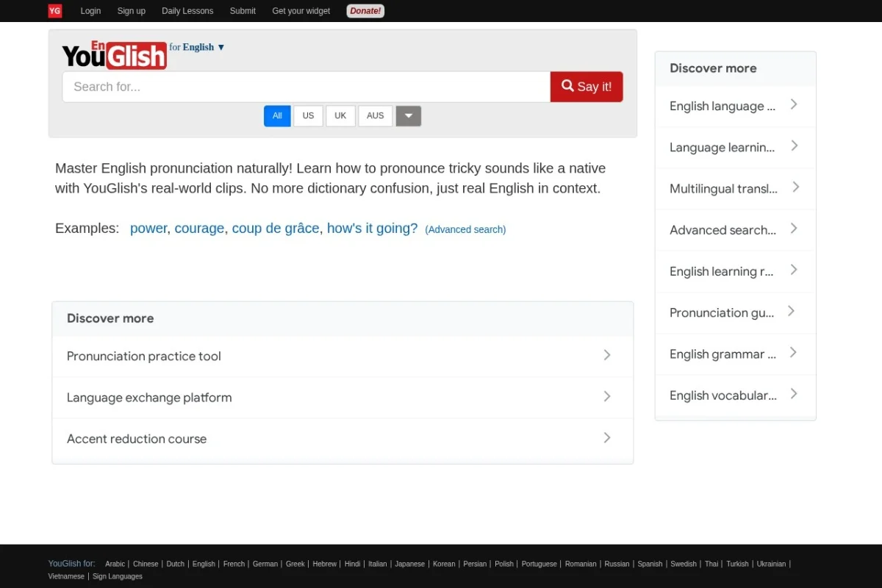The image size is (882, 588).
Task: Open sidebar English grammar item
Action: click(735, 354)
